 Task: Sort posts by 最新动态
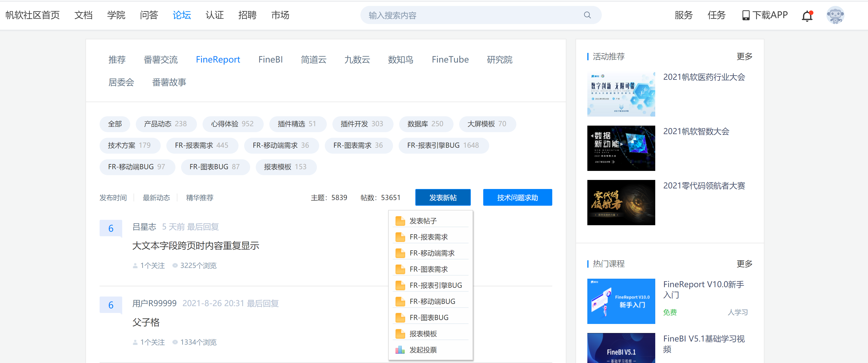point(156,198)
